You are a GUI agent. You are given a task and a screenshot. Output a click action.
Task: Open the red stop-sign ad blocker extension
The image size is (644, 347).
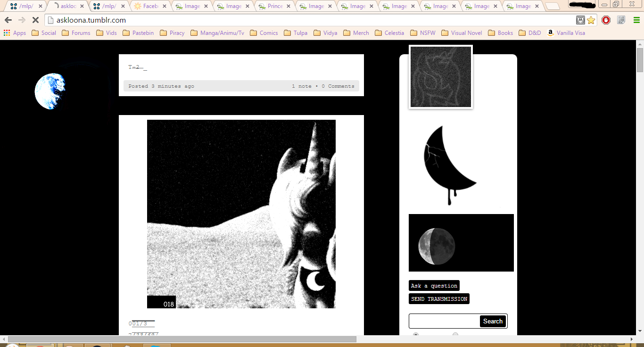(x=606, y=20)
